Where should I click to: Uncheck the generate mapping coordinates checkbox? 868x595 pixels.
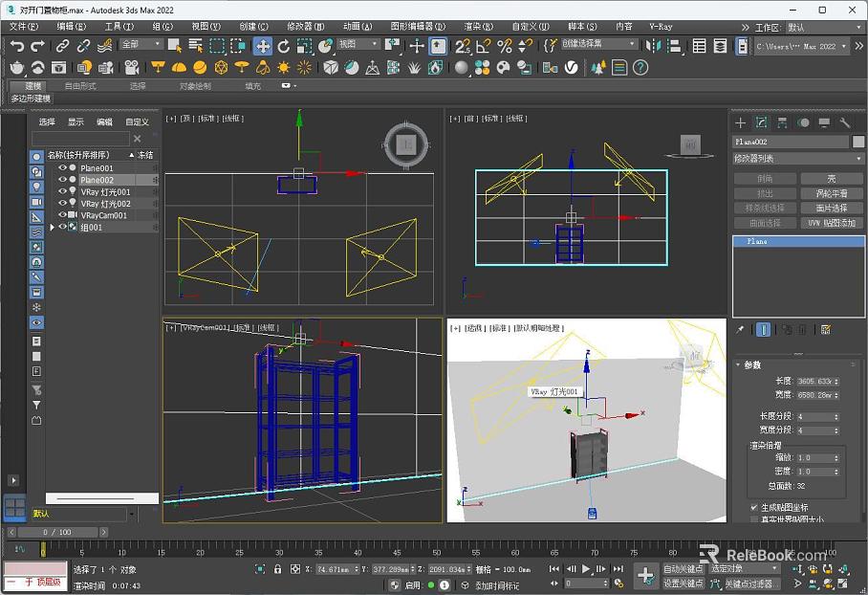click(753, 507)
